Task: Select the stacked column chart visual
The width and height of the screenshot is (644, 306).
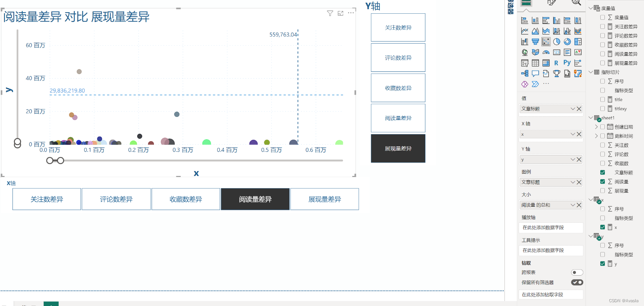Action: 535,21
